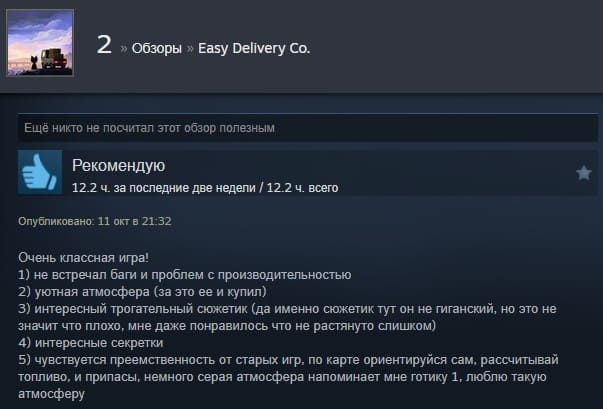Click review point 1 about bugs and performance
The image size is (603, 409).
(x=185, y=275)
